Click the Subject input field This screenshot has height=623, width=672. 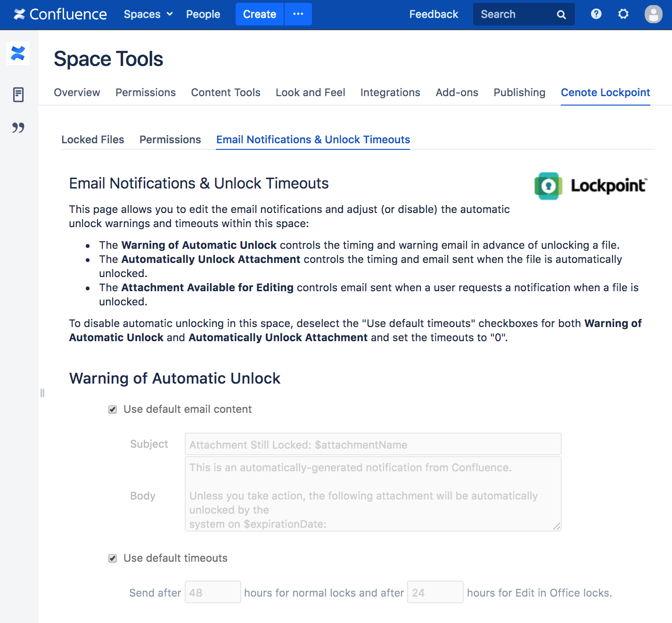(x=373, y=444)
